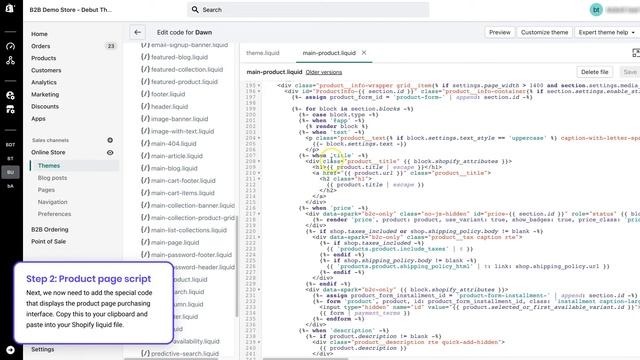The height and width of the screenshot is (360, 640).
Task: Select the BDT store shortcut
Action: (10, 144)
